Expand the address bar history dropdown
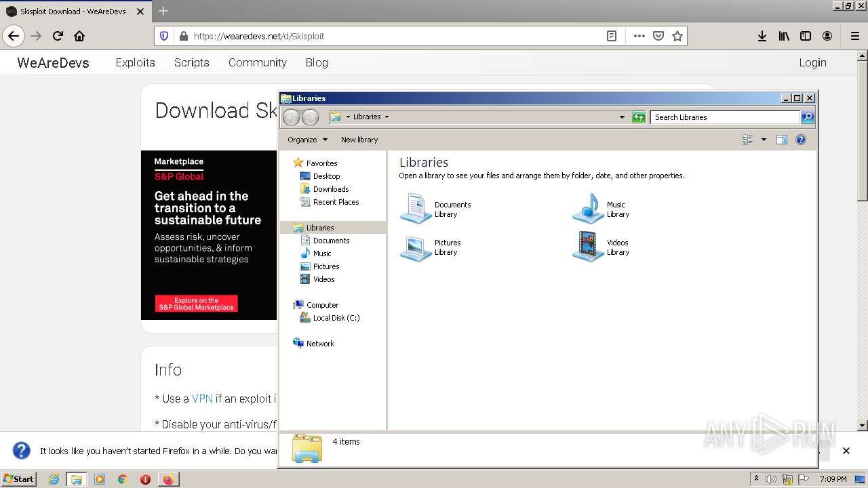The width and height of the screenshot is (868, 488). point(622,117)
